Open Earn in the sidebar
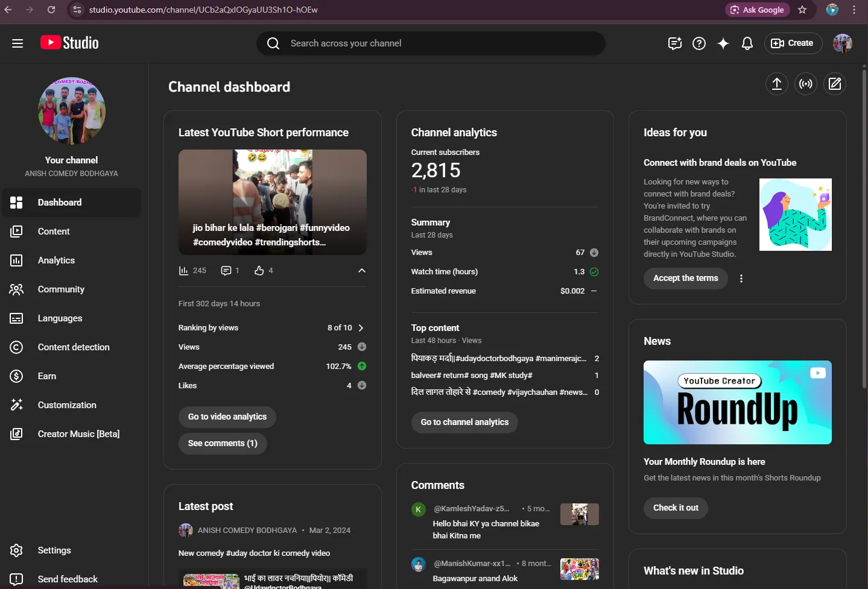 [x=72, y=376]
